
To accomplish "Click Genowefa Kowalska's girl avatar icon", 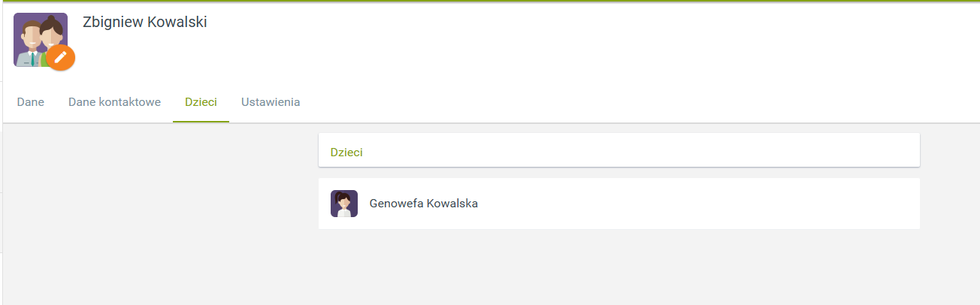I will 344,204.
